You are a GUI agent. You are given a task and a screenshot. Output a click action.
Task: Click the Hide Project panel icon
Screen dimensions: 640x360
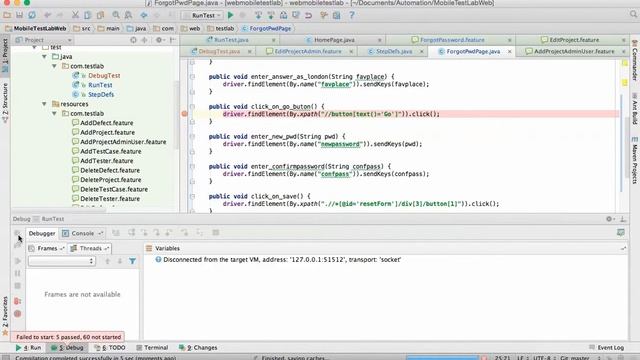tap(173, 40)
